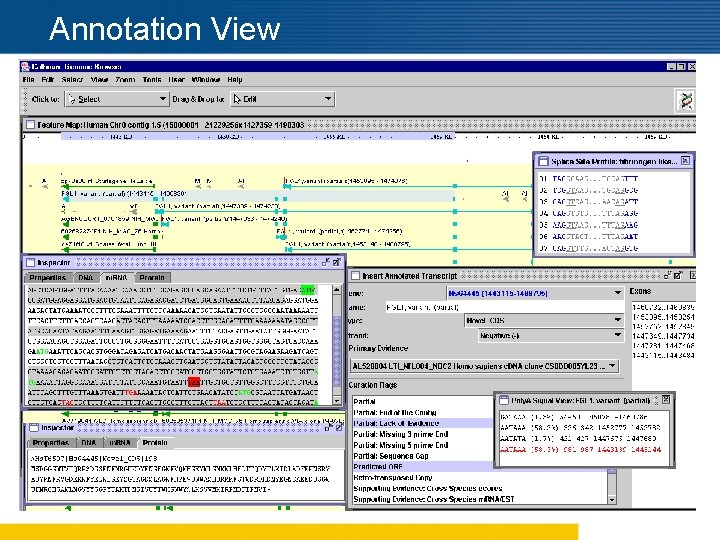
Task: Click the DNA helix icon in the toolbar
Action: tap(686, 101)
